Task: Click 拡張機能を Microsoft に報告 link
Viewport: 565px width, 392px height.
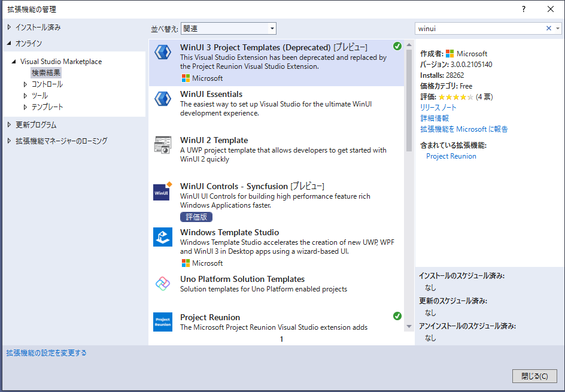Action: tap(464, 129)
